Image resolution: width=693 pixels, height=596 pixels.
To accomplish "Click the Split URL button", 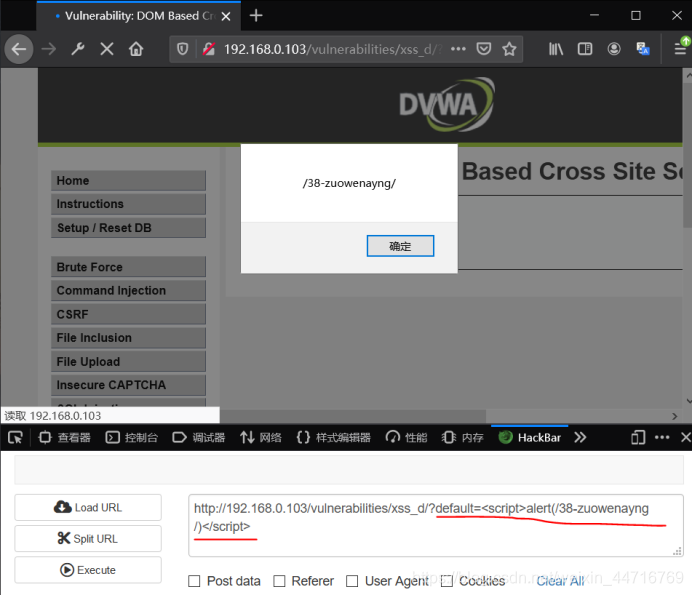I will pos(88,539).
